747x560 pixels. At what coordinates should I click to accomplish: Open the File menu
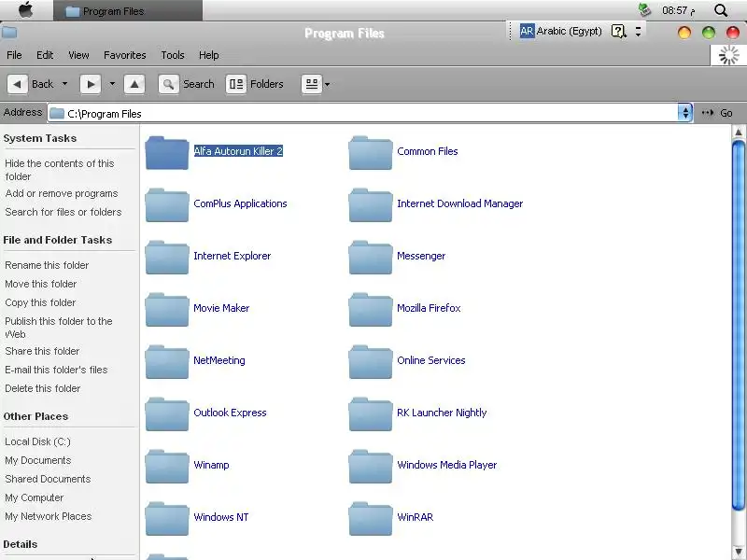[x=14, y=55]
